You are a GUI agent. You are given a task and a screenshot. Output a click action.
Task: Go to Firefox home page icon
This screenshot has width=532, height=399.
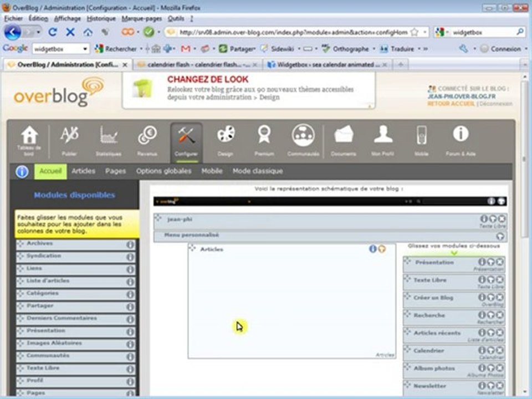(x=88, y=32)
